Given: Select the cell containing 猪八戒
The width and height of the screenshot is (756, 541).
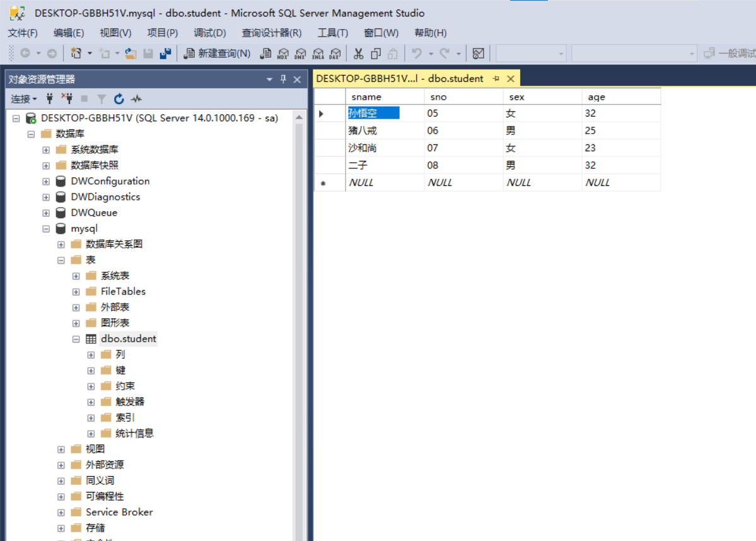Looking at the screenshot, I should (x=385, y=131).
